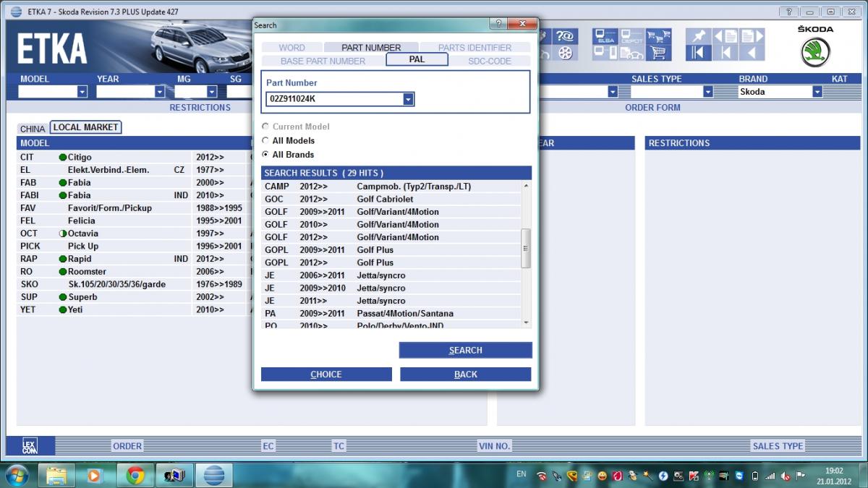Open the DEPOT stock icon

[x=632, y=36]
